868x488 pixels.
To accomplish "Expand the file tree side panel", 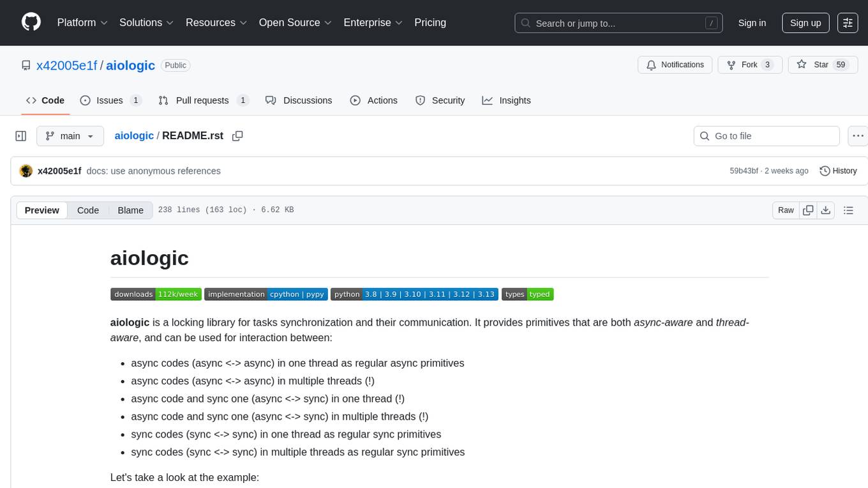I will pos(21,136).
